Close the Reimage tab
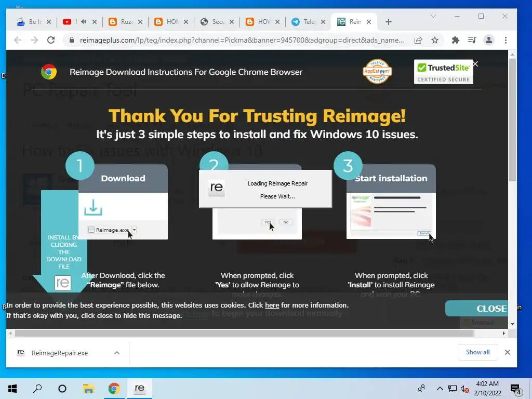The width and height of the screenshot is (532, 399). 369,22
